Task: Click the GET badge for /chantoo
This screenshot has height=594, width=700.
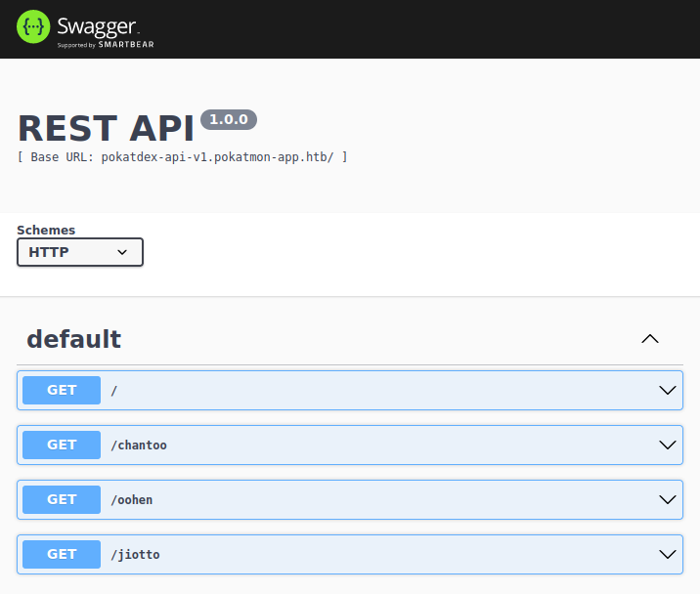Action: [x=62, y=445]
